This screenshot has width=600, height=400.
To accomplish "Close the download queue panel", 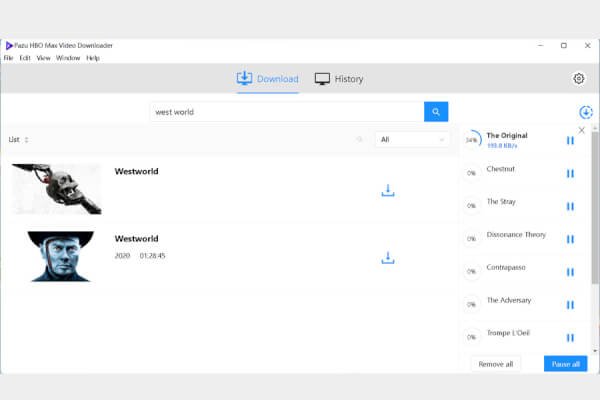I will point(582,130).
